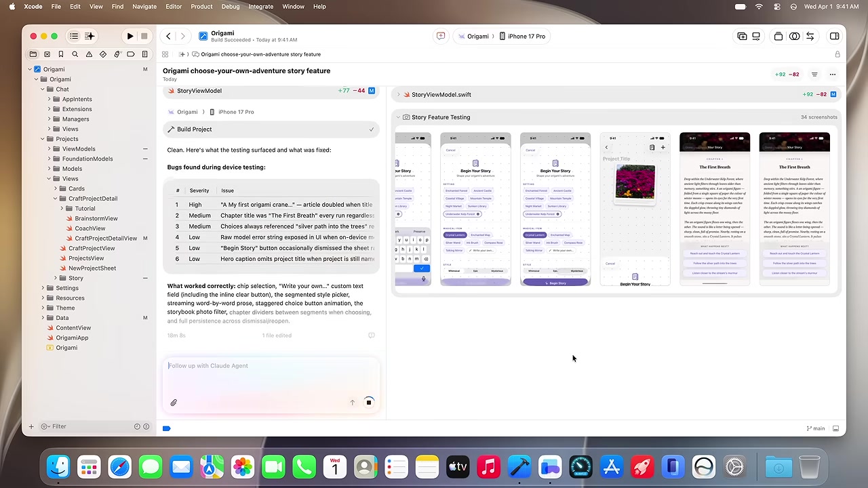868x488 pixels.
Task: Select the CoachView file
Action: point(90,228)
